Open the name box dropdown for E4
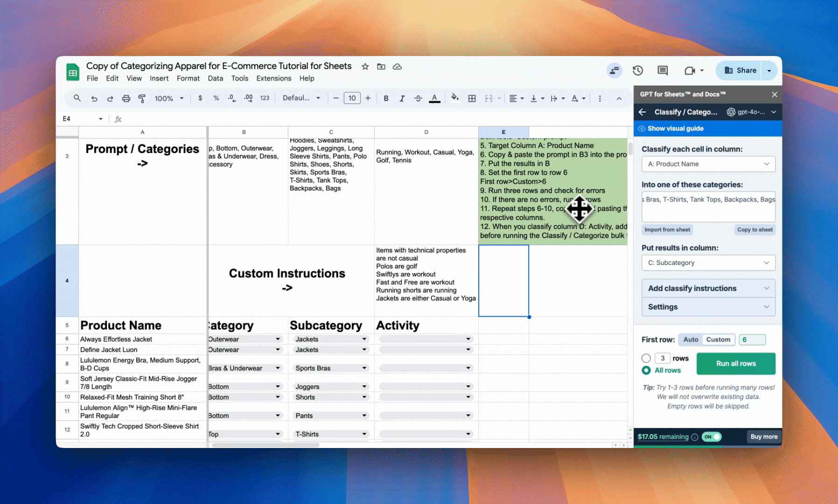 point(100,119)
